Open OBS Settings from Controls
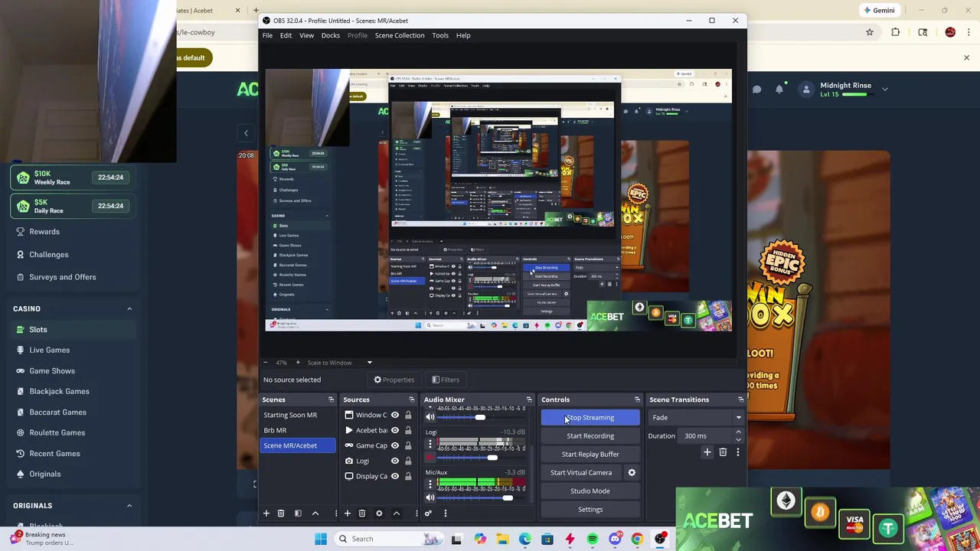Screen dimensions: 980x551 click(590, 510)
